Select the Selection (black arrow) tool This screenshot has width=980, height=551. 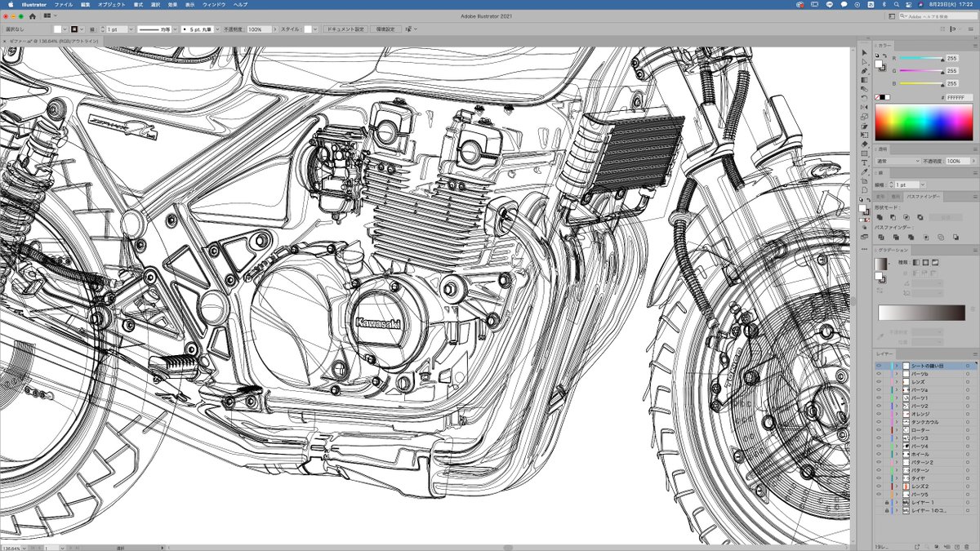864,53
